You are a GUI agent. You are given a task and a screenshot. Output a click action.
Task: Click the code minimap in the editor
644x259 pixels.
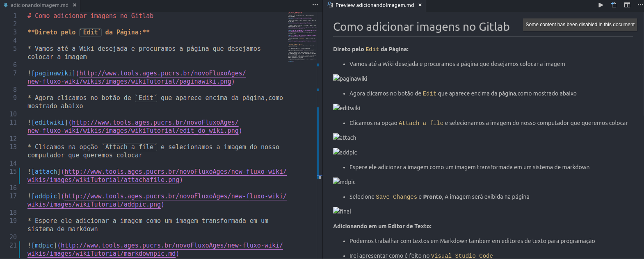[301, 37]
